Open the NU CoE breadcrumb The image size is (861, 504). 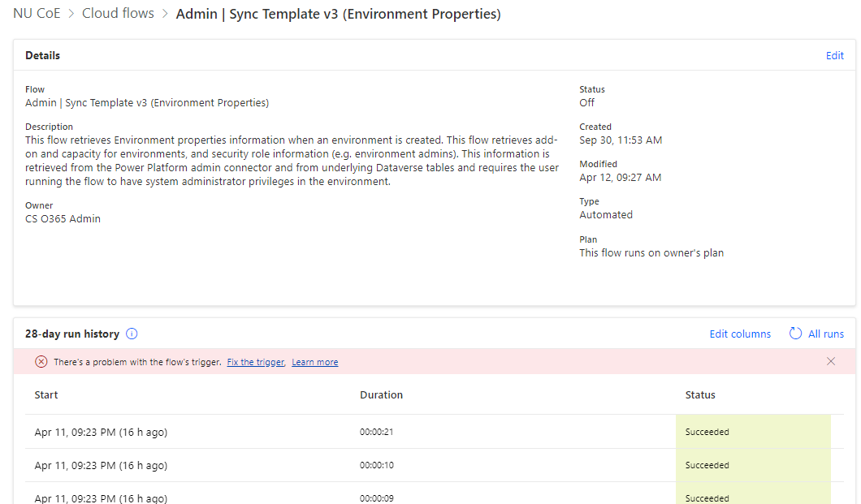[37, 13]
